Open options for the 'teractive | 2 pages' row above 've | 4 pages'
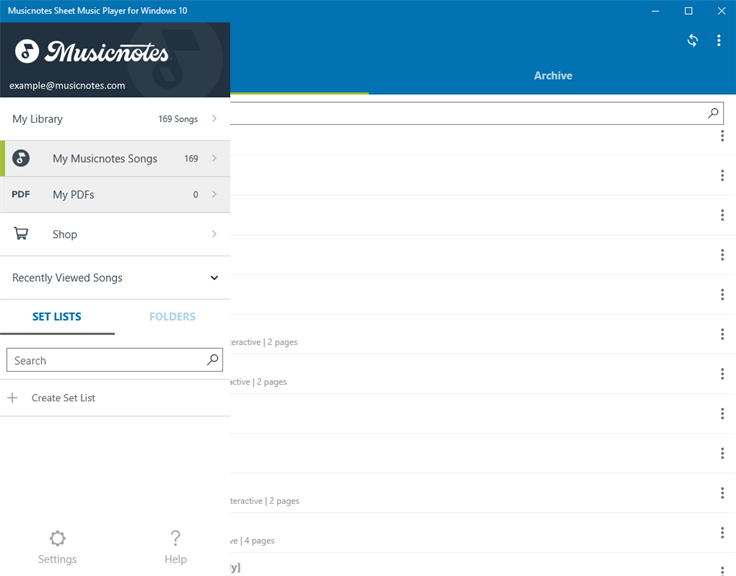Viewport: 736px width, 576px height. 722,493
